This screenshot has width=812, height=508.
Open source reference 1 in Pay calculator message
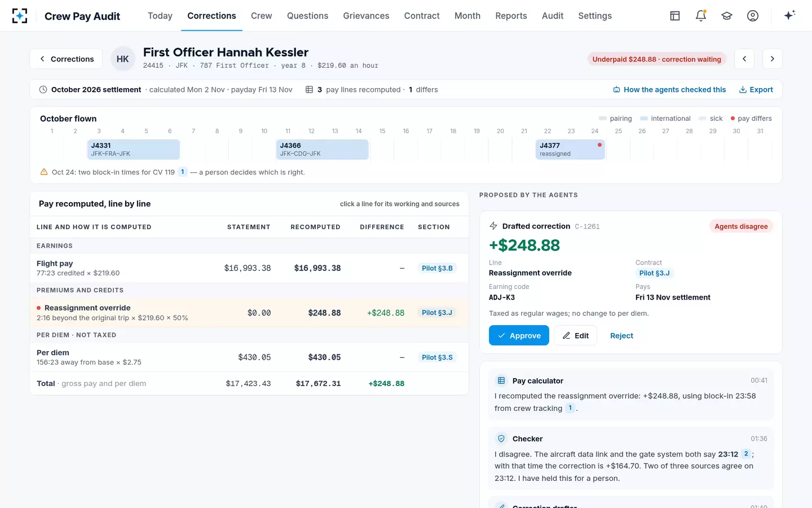click(x=570, y=408)
